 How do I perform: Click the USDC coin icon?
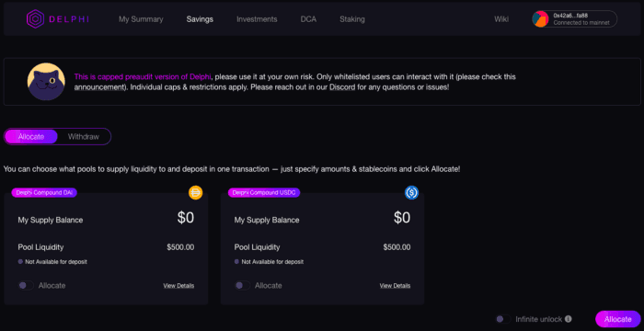point(411,192)
